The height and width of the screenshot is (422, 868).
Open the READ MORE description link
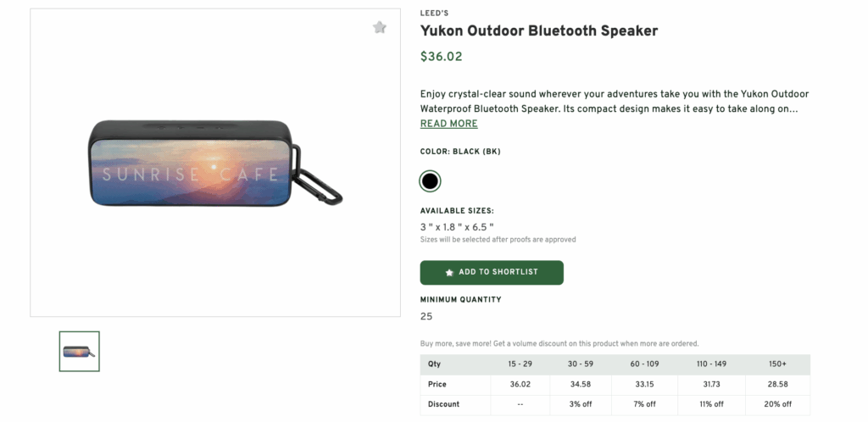pyautogui.click(x=448, y=124)
